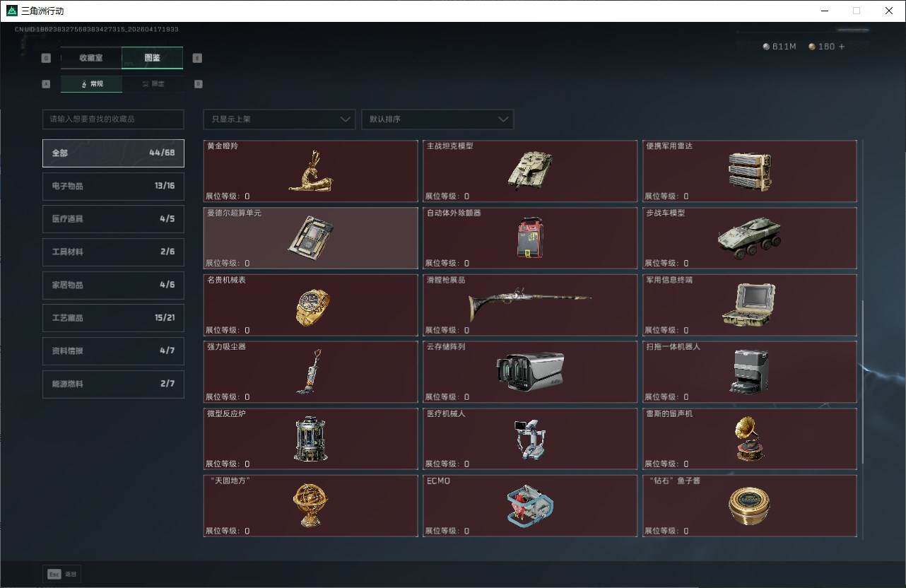Show the 全部 category with 44/68
Viewport: 906px width, 588px height.
[x=113, y=153]
